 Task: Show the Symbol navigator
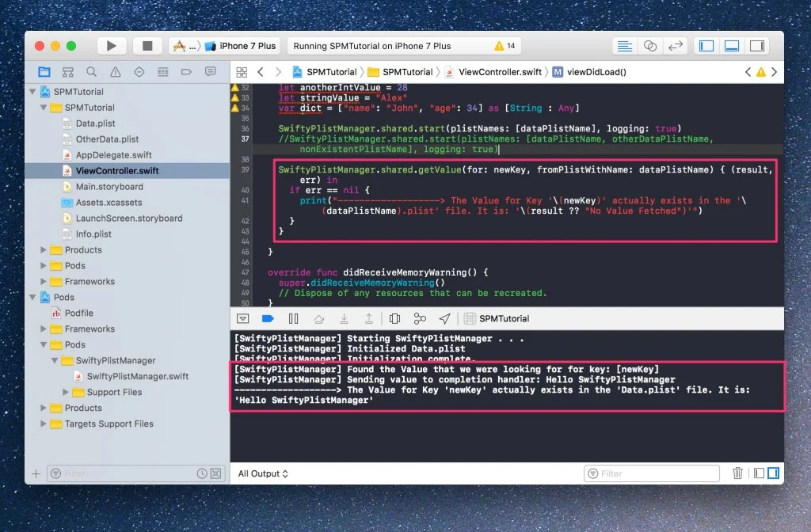coord(68,72)
